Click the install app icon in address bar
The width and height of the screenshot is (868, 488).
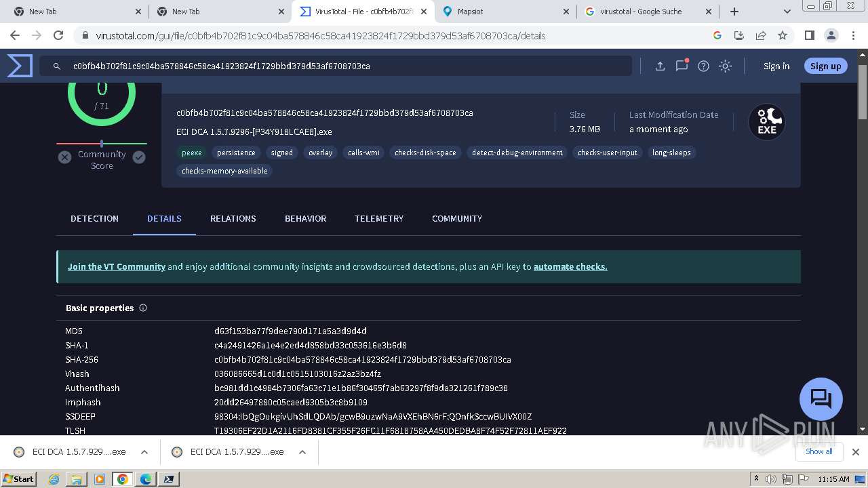(739, 35)
